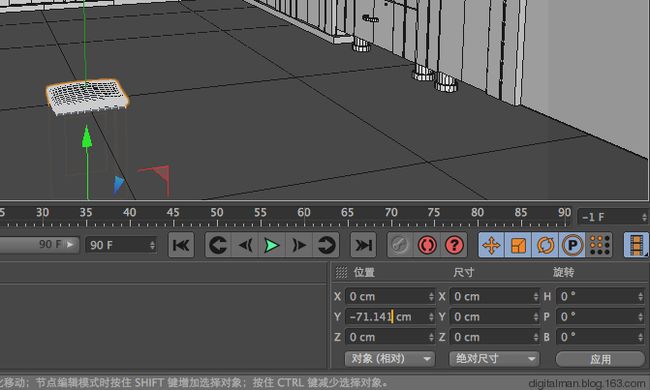650x390 pixels.
Task: Adjust position Y stepper arrows
Action: point(431,317)
